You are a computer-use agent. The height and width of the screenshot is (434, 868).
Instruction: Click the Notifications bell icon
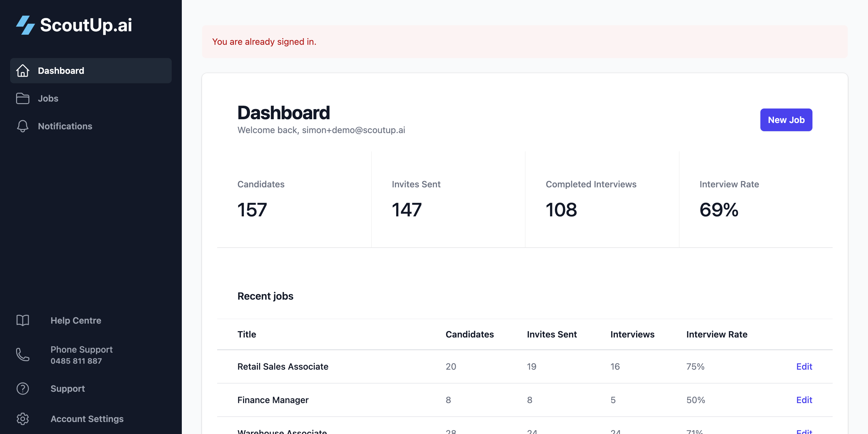pyautogui.click(x=22, y=126)
